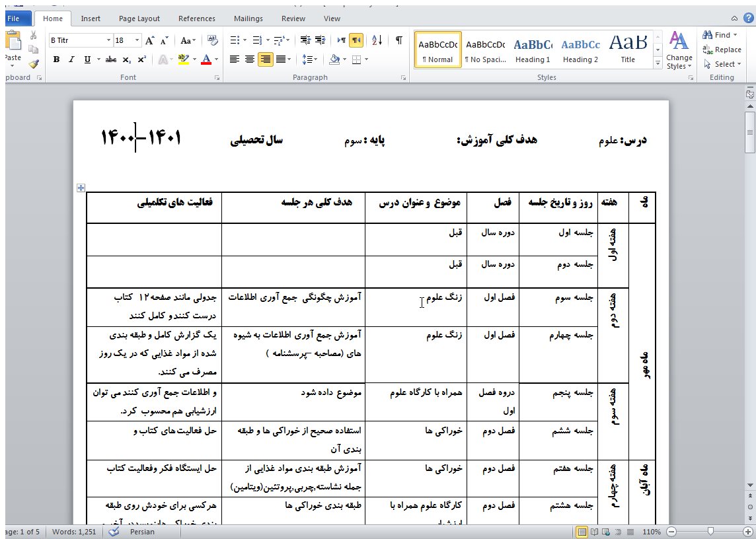756x539 pixels.
Task: Click the zoom slider handle
Action: [x=710, y=532]
